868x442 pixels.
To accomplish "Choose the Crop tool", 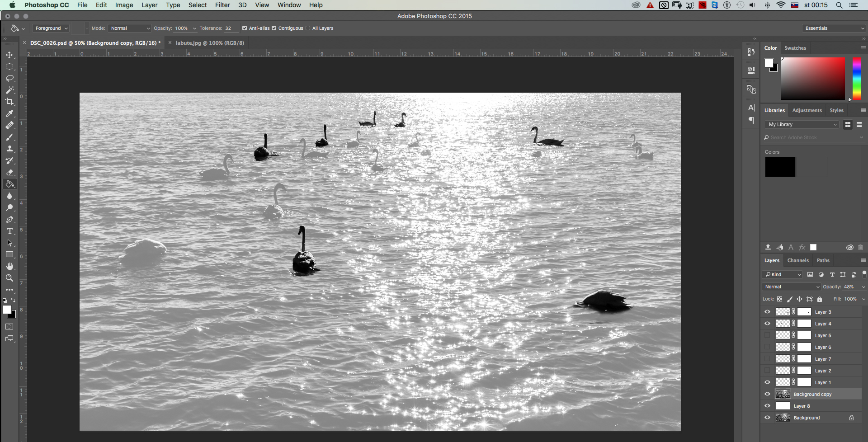I will click(x=9, y=102).
